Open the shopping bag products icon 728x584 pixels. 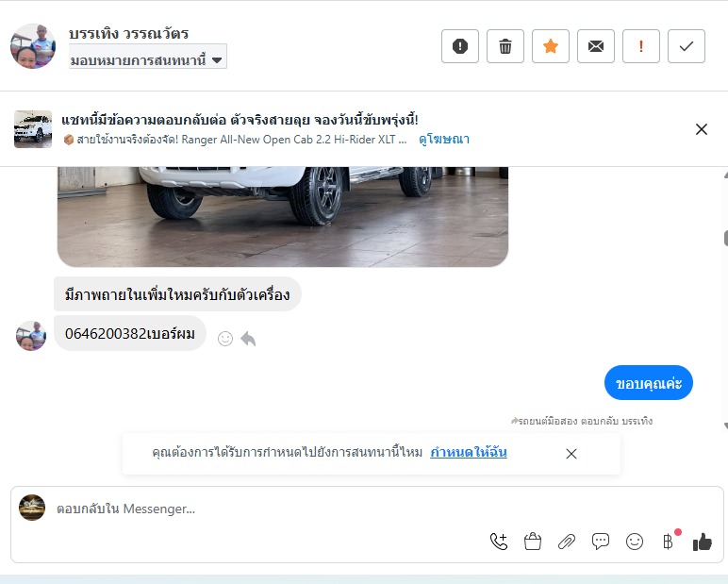[533, 542]
